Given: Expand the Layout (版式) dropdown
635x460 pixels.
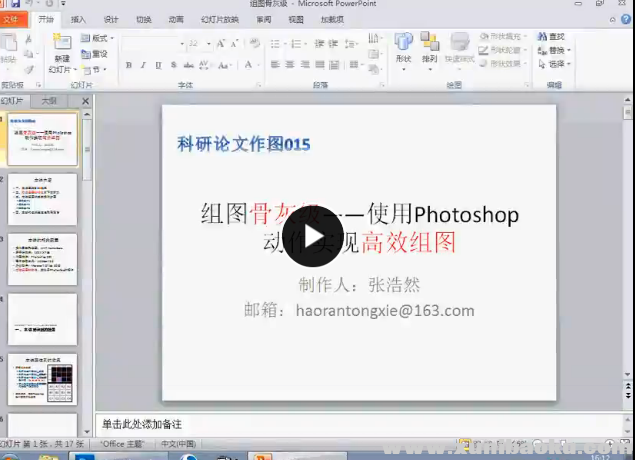Looking at the screenshot, I should click(x=100, y=38).
